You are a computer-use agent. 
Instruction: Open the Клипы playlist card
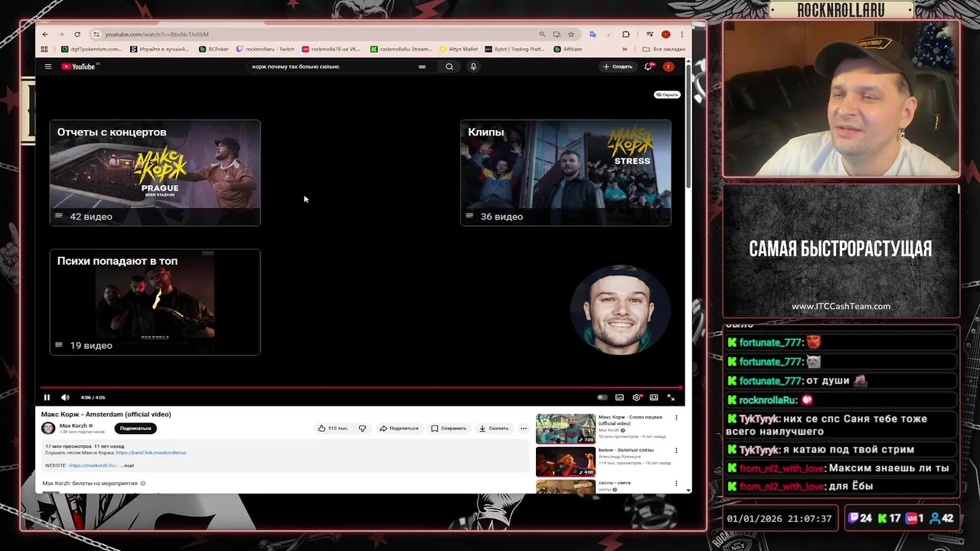click(x=566, y=173)
